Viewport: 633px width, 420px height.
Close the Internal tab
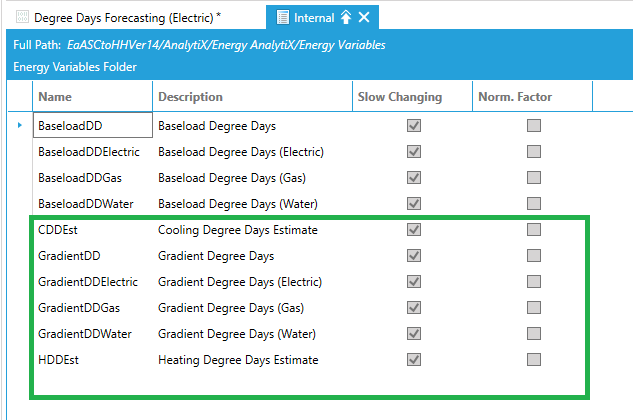point(364,17)
